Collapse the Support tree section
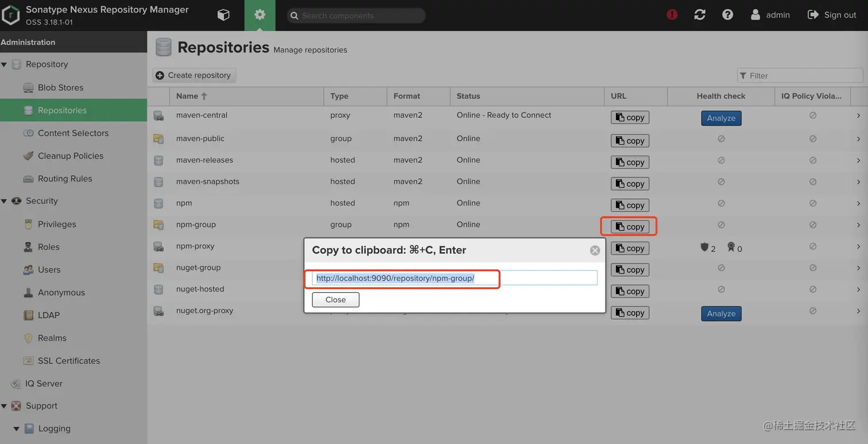 [4, 406]
